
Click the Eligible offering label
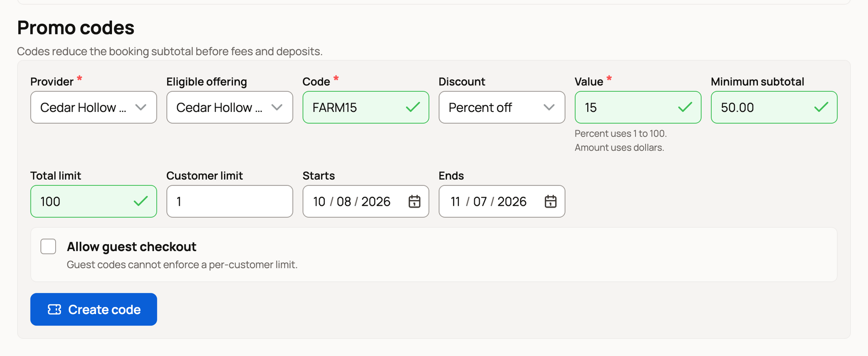[x=206, y=81]
